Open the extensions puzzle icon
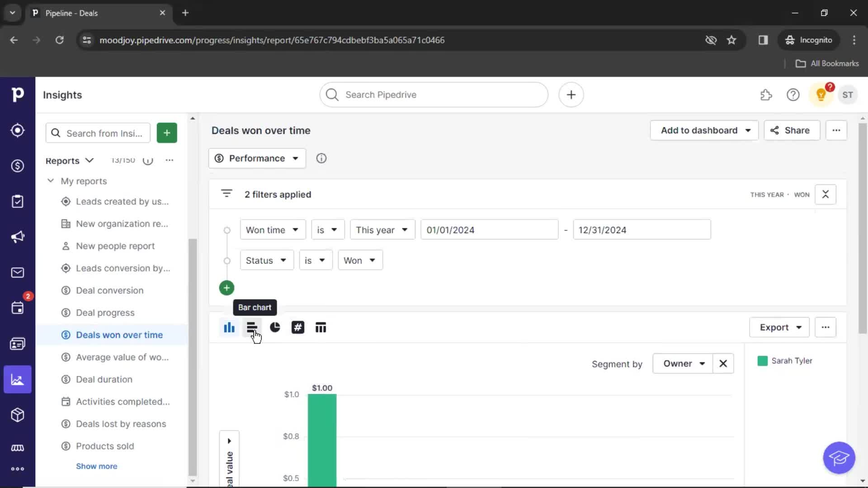 (766, 95)
